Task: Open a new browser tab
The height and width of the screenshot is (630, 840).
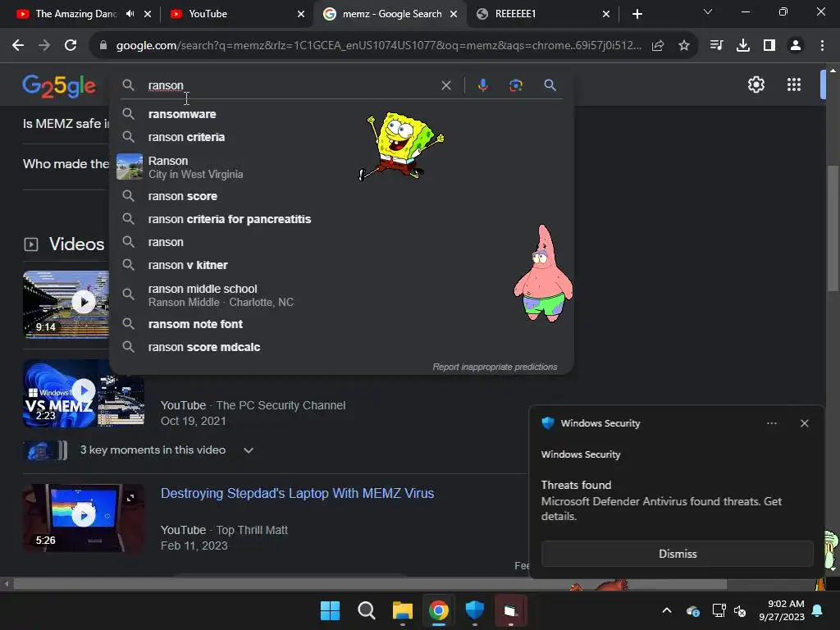Action: 637,14
